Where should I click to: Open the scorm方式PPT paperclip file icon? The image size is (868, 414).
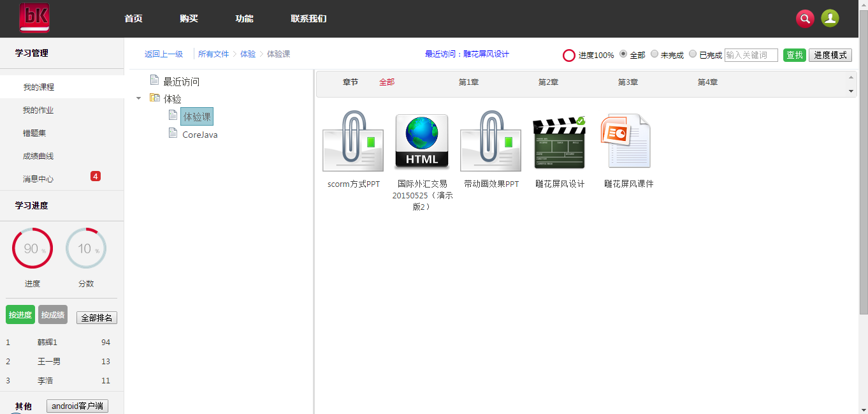(353, 142)
